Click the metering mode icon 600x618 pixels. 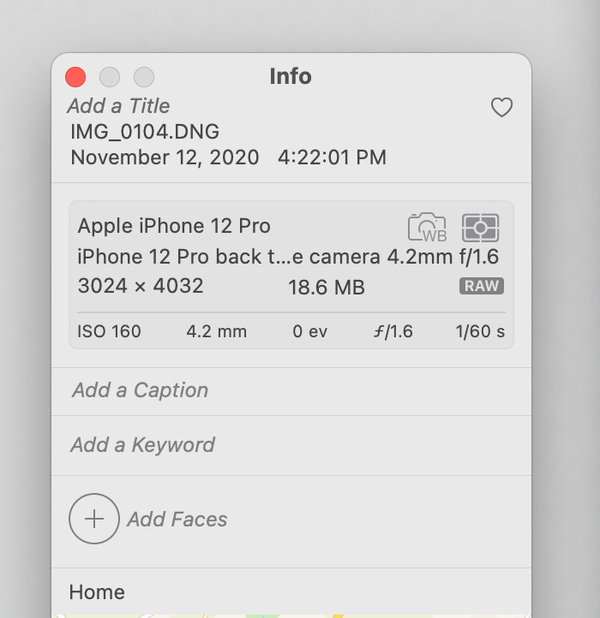(480, 228)
